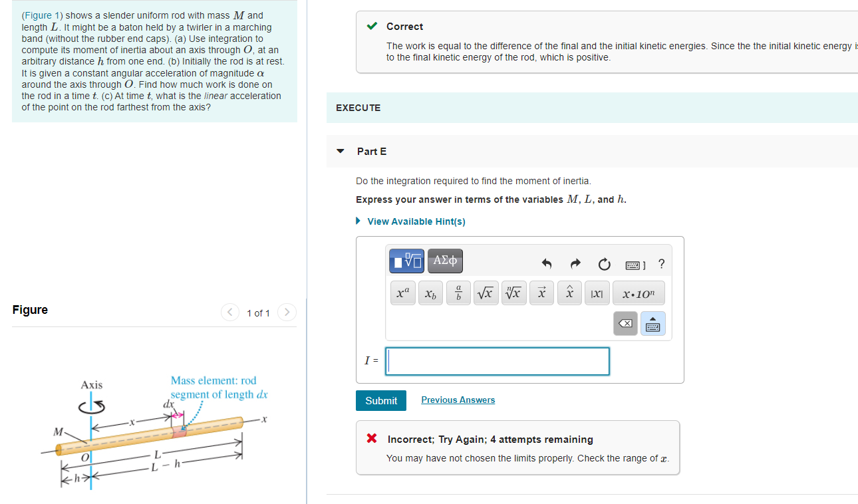Submit the answer
Screen dimensions: 858x504
(x=381, y=400)
